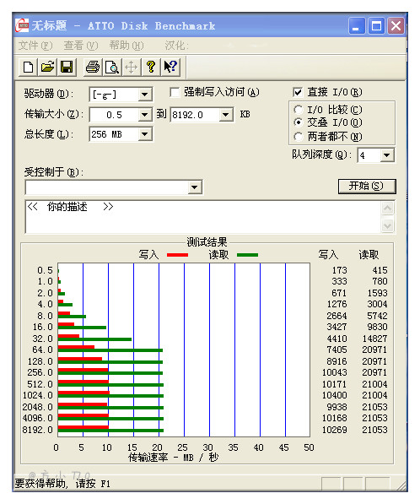Expand the Controlled By combo box
Viewport: 420px width, 504px height.
[x=194, y=187]
